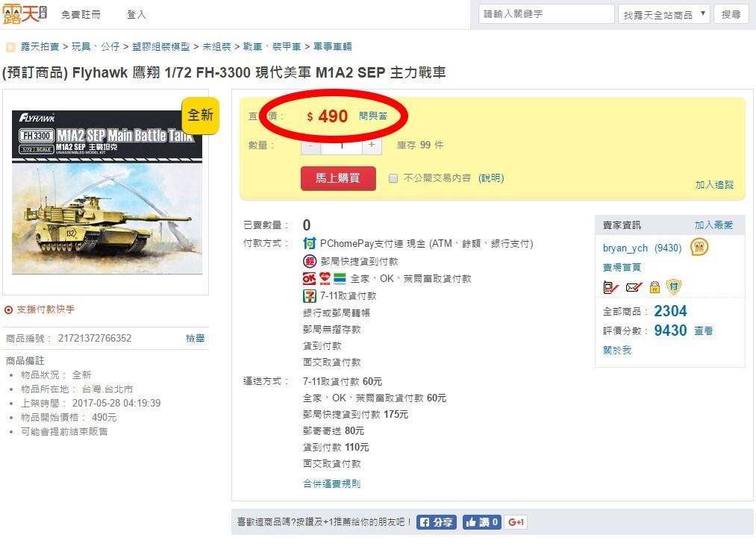756x555 pixels.
Task: Click the 郵局無摺存款 payment text
Action: (x=331, y=330)
